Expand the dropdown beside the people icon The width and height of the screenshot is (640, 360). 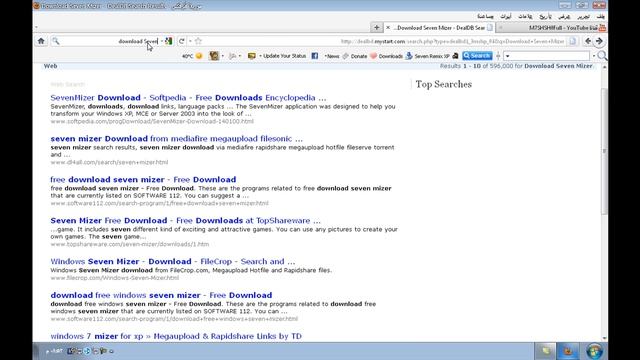coord(240,56)
